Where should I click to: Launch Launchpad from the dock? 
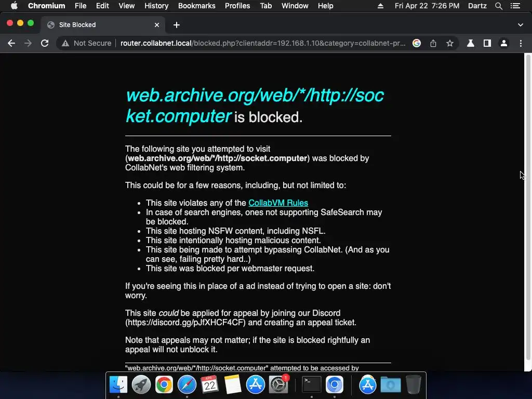[141, 384]
